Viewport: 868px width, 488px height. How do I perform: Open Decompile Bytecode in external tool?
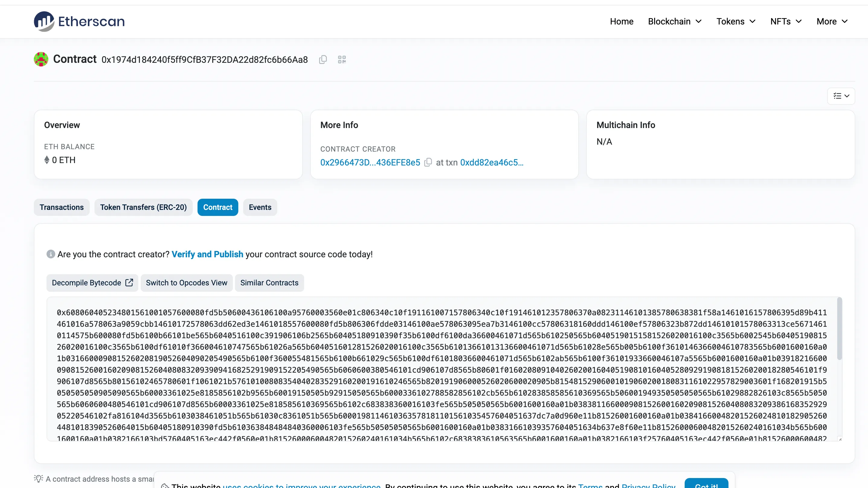(92, 283)
